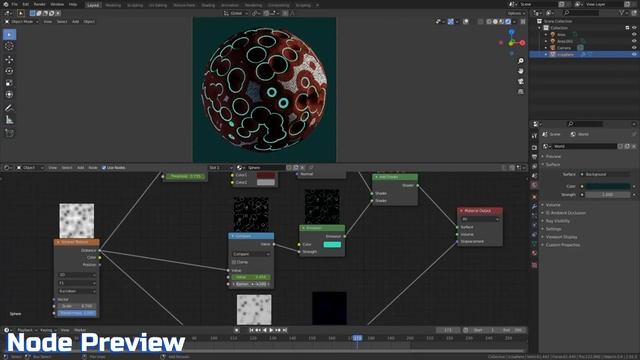Image resolution: width=640 pixels, height=360 pixels.
Task: Switch to the Layout workspace tab
Action: (93, 5)
